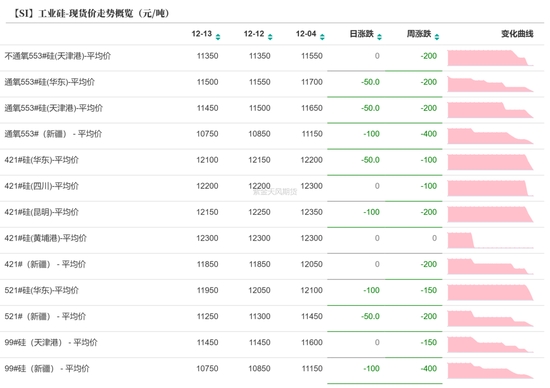Open trend chart for 99#硅(新疆) row
The height and width of the screenshot is (388, 550).
tap(490, 371)
